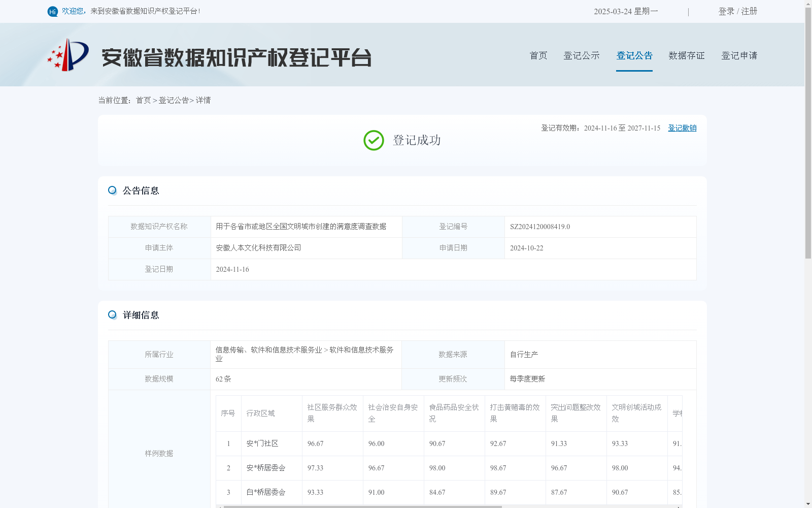Click the 登记成功 status text
Screen dimensions: 812x508
click(x=417, y=140)
